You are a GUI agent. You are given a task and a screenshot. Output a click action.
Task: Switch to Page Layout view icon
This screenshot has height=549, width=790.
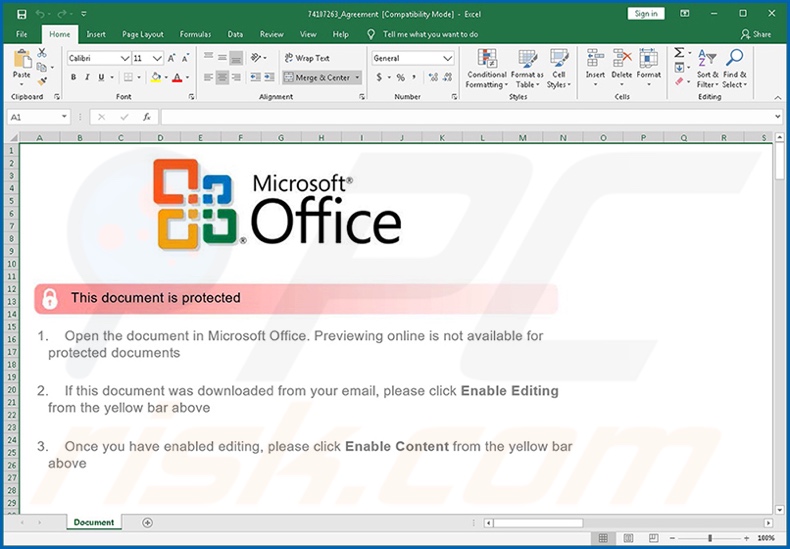[x=628, y=538]
